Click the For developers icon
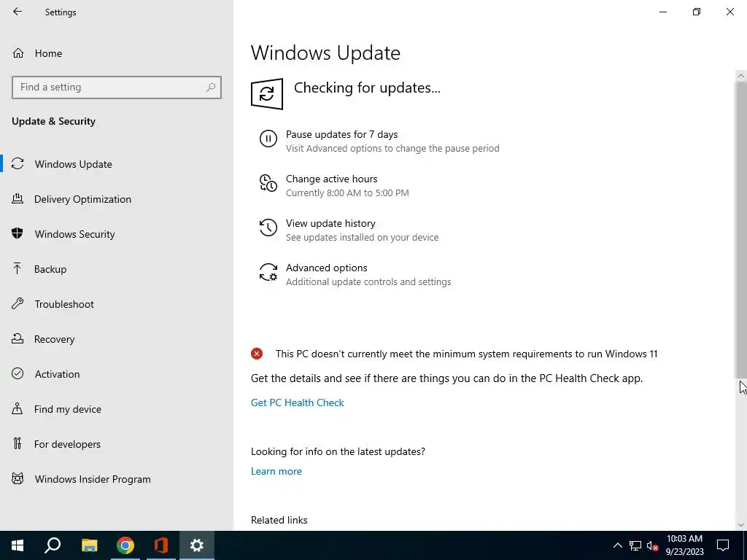Viewport: 747px width, 560px height. pos(18,444)
